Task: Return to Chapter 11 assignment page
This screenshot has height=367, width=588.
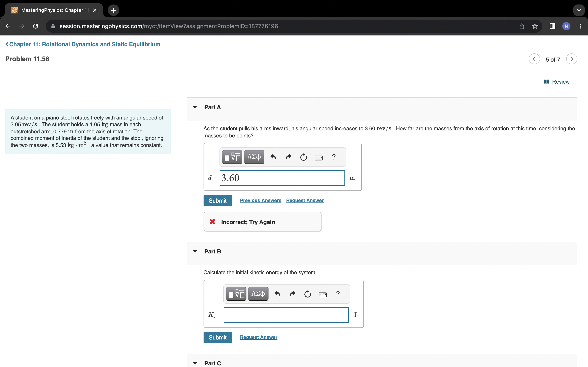Action: (x=83, y=44)
